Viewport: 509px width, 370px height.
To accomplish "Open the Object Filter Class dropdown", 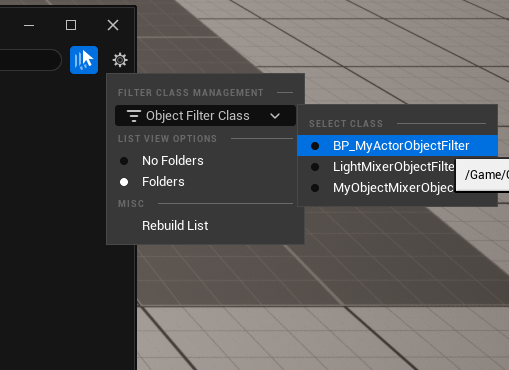I will pyautogui.click(x=205, y=116).
